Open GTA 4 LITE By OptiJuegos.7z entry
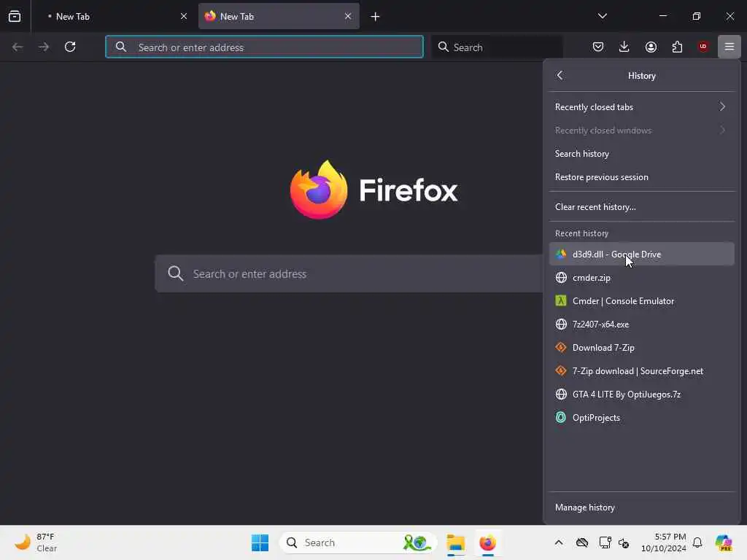The image size is (747, 560). 641,394
